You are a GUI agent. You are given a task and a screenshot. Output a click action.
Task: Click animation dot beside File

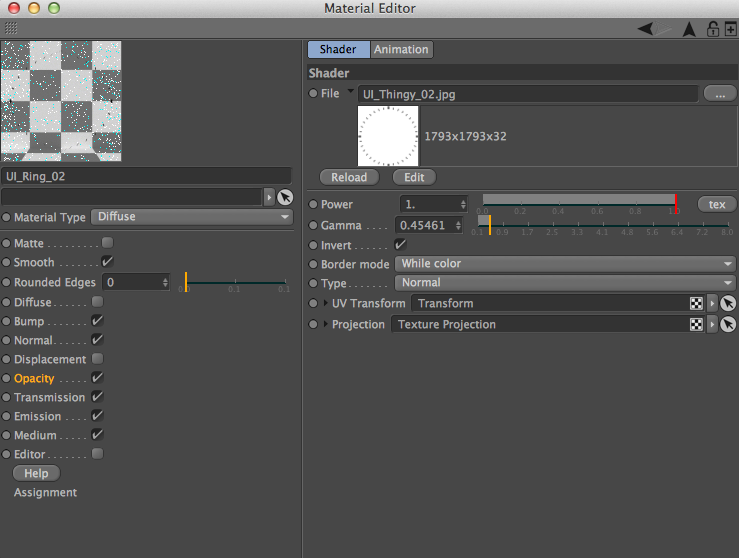[x=313, y=93]
